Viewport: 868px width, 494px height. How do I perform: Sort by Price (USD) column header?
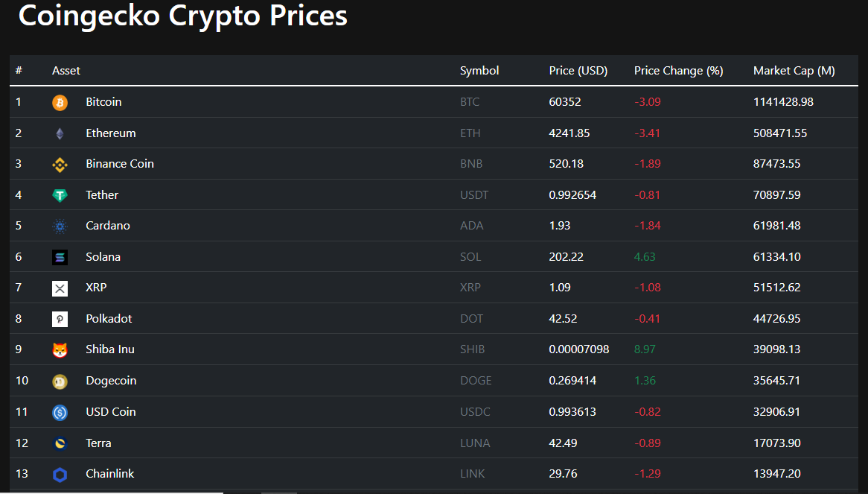coord(578,71)
